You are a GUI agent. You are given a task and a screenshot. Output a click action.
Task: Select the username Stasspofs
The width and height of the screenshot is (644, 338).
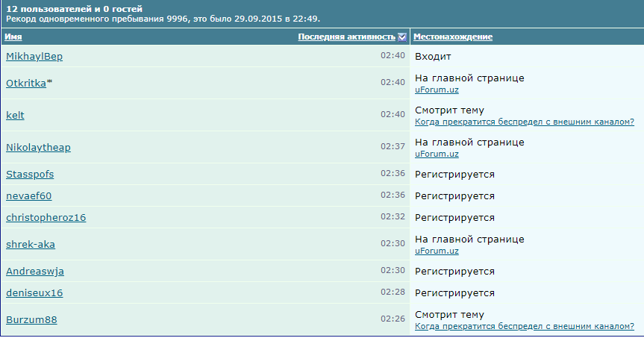click(x=30, y=174)
